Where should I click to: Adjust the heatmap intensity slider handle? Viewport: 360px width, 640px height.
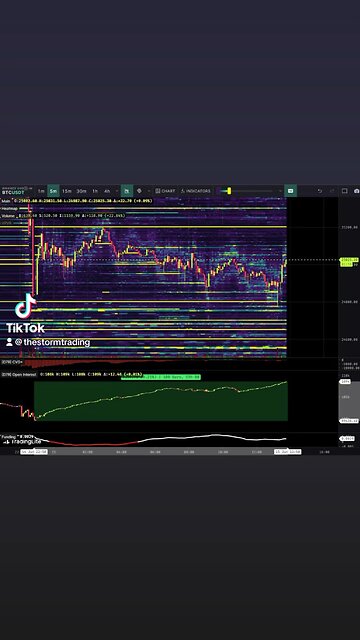(229, 191)
